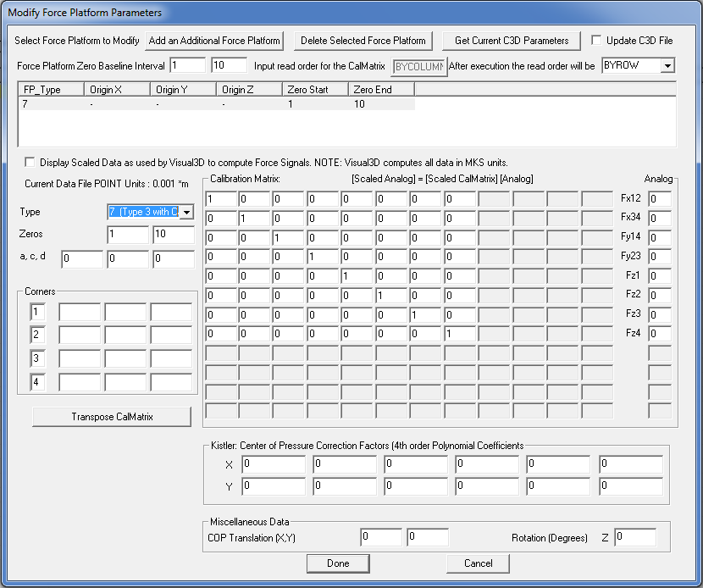Click the Fz3 analog channel field
The width and height of the screenshot is (703, 588).
click(660, 315)
